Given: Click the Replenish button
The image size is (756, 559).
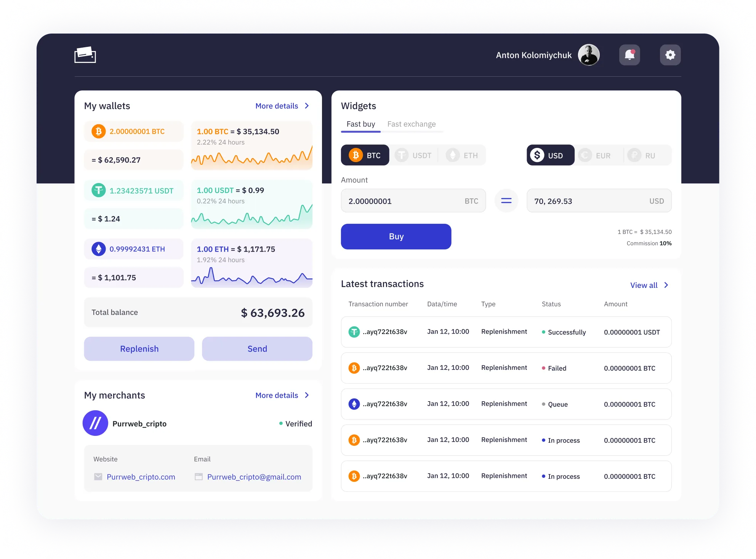Looking at the screenshot, I should 139,349.
